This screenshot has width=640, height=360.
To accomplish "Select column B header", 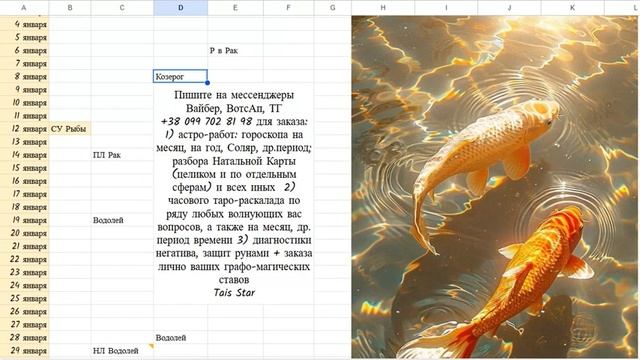I will point(70,8).
